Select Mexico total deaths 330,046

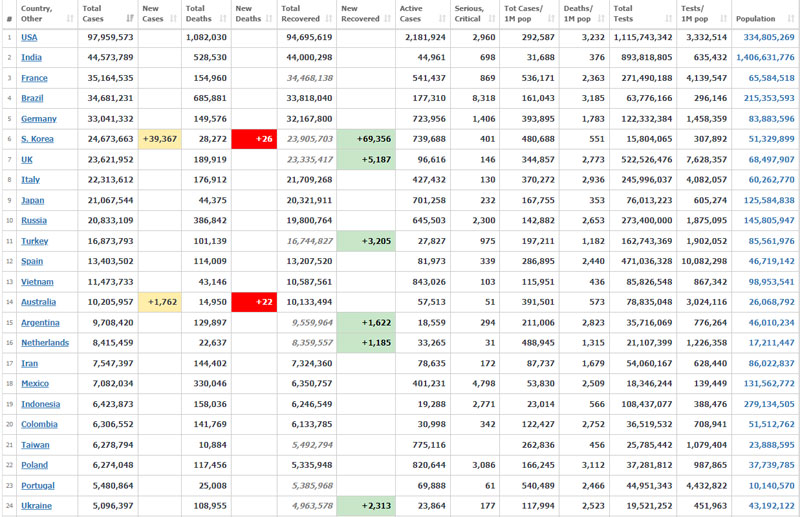tap(210, 384)
